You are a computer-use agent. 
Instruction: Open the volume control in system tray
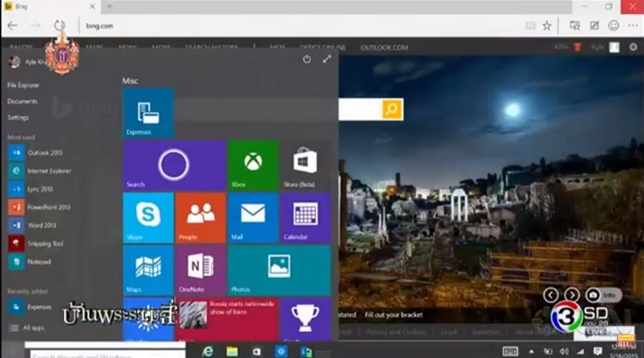(564, 351)
